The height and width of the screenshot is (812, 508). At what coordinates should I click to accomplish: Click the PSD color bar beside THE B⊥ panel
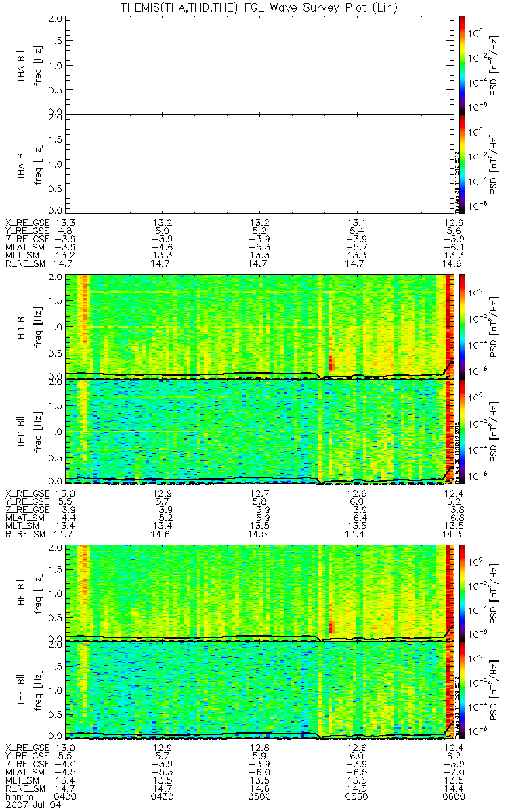(x=463, y=593)
